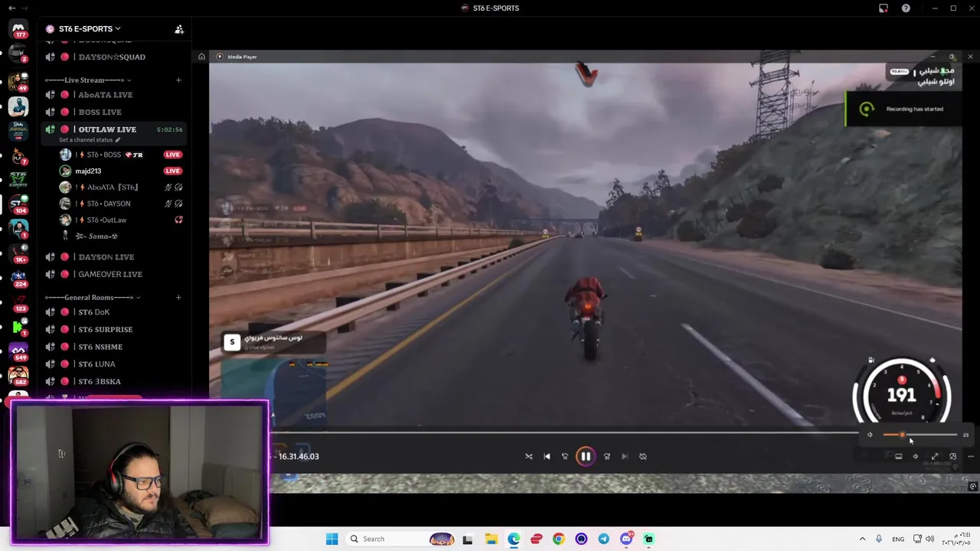This screenshot has height=551, width=980.
Task: Pause the media player video
Action: coord(585,456)
